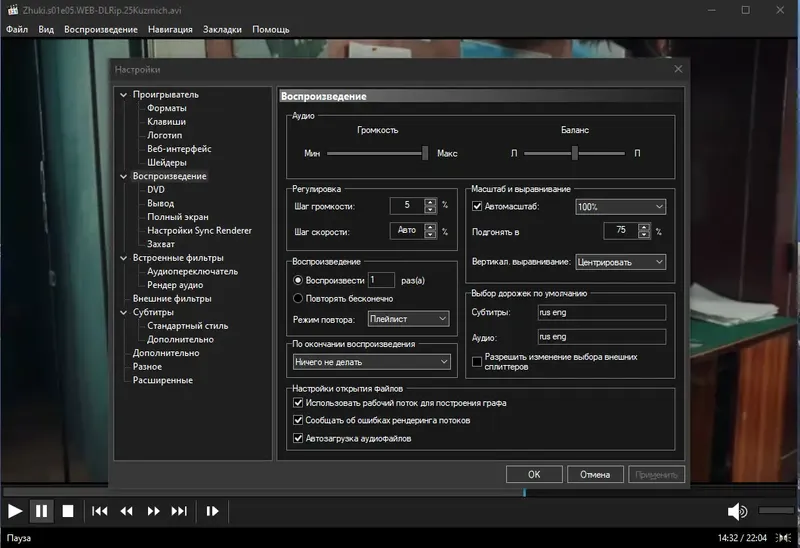800x548 pixels.
Task: Click the fast-forward (increase speed) icon
Action: pyautogui.click(x=153, y=511)
